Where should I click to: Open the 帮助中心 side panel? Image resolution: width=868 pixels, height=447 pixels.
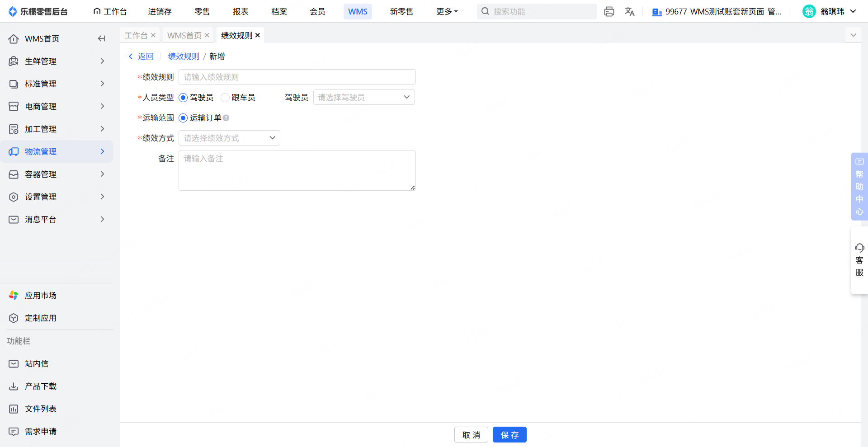(x=859, y=186)
